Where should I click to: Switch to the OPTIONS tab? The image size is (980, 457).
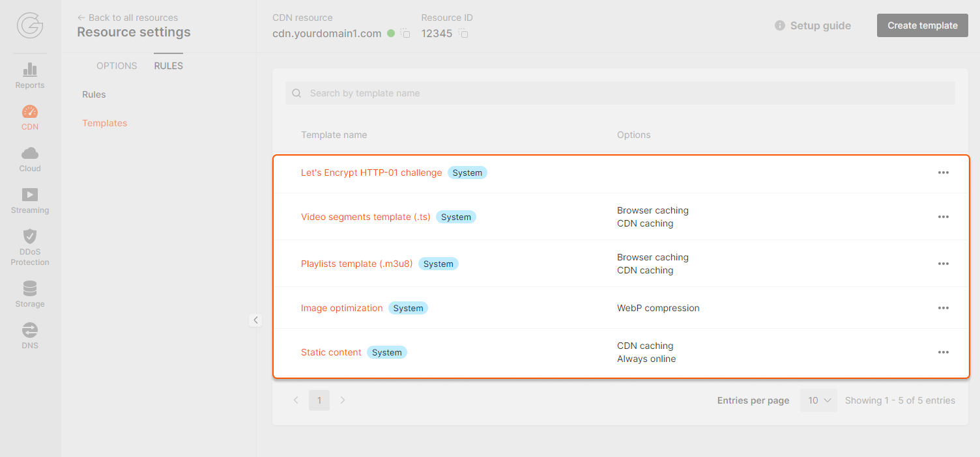[117, 66]
